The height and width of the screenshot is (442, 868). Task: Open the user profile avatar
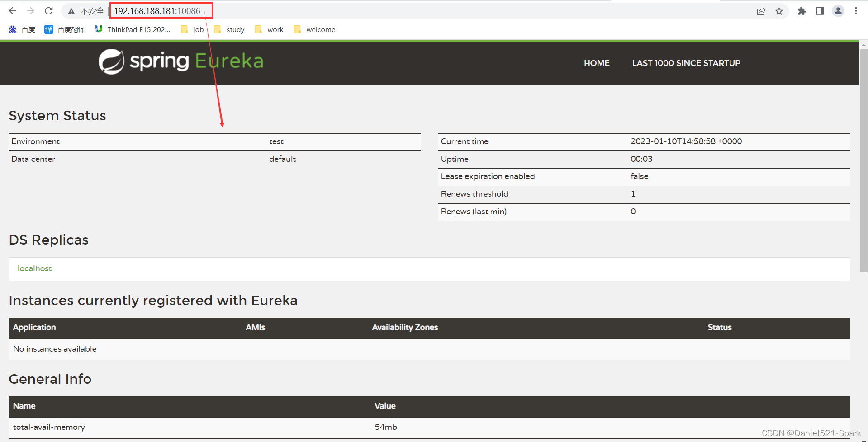[x=838, y=11]
